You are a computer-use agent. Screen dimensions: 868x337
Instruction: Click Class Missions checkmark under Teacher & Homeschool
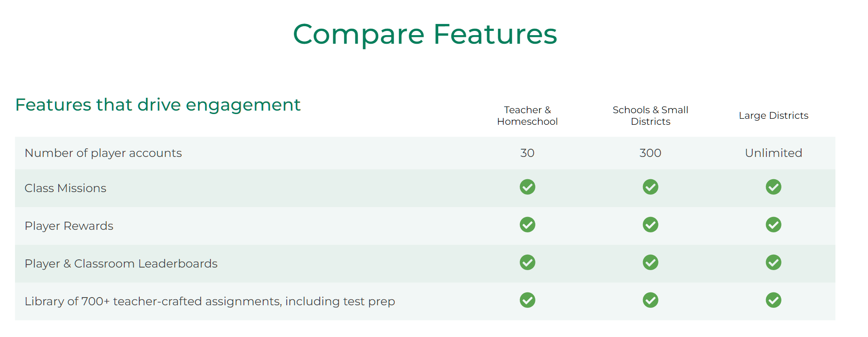[x=527, y=187]
